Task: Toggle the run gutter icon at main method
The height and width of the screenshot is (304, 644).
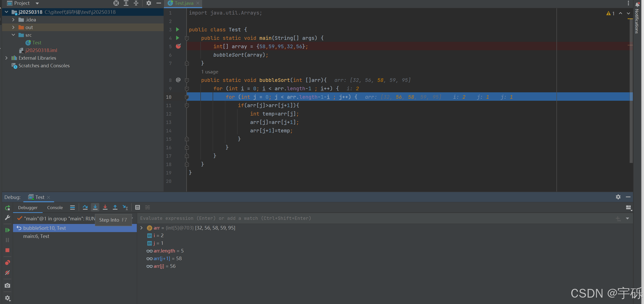Action: coord(178,38)
